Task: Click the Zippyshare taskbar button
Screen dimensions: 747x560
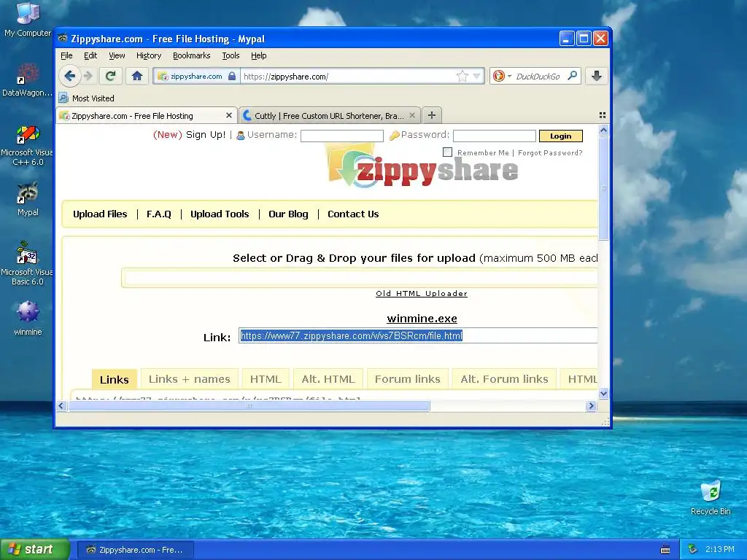Action: pos(135,550)
